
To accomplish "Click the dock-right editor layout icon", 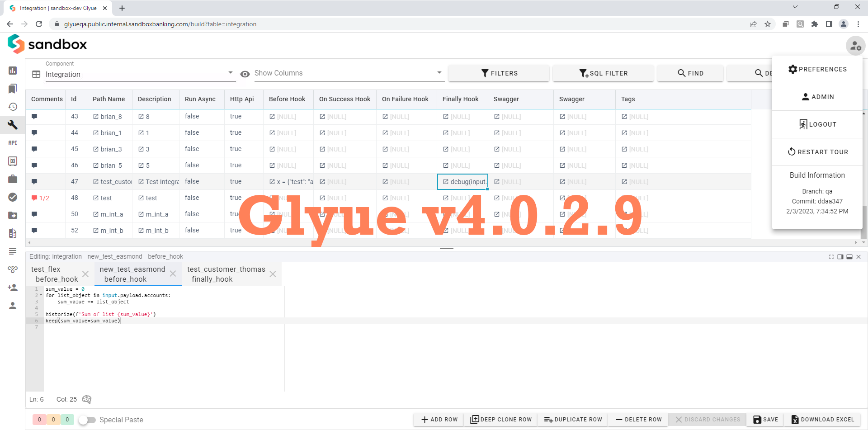I will 840,257.
